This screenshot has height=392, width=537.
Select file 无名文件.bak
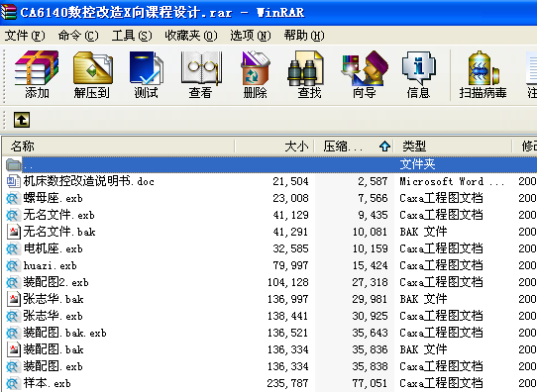pyautogui.click(x=59, y=232)
